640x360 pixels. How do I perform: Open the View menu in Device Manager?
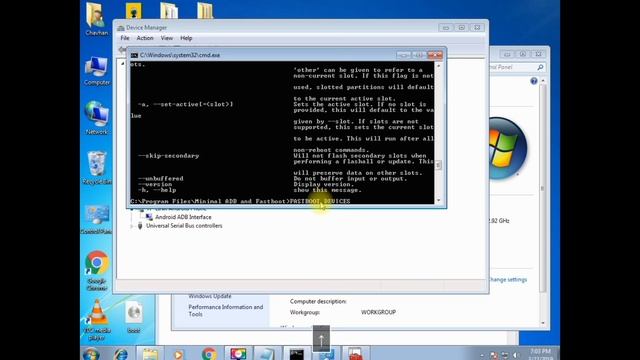click(167, 38)
